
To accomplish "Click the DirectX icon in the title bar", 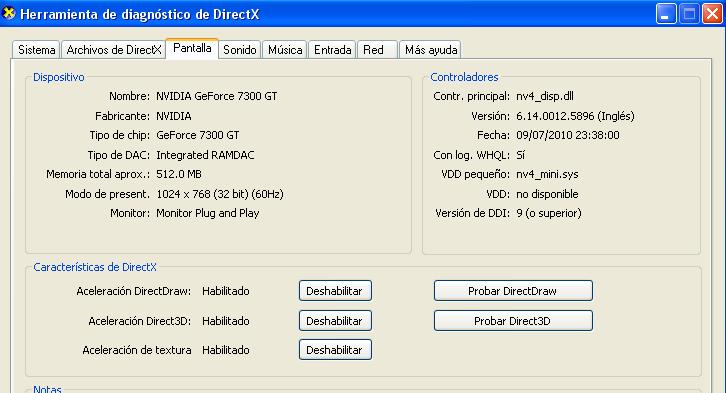I will pyautogui.click(x=9, y=13).
